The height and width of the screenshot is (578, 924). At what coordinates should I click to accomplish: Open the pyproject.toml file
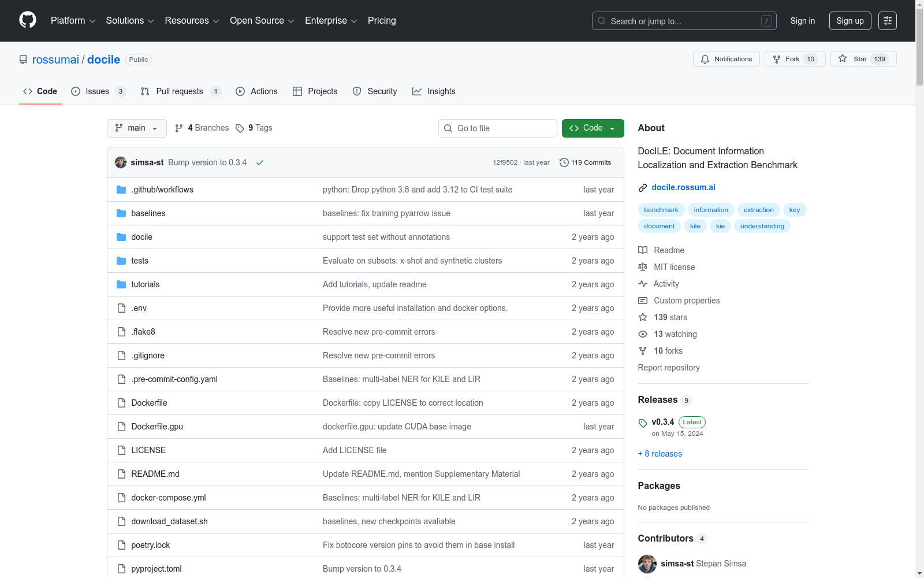click(157, 569)
